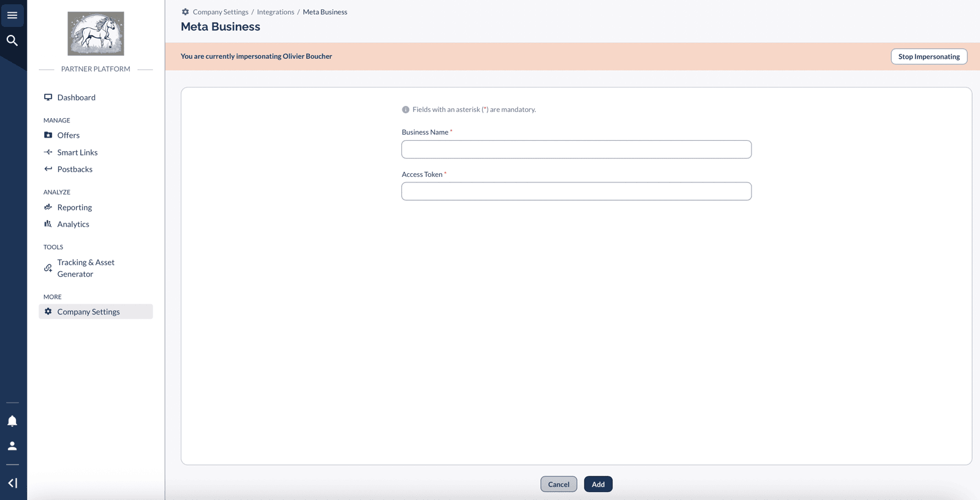
Task: Click the info icon beside mandatory fields note
Action: tap(405, 110)
